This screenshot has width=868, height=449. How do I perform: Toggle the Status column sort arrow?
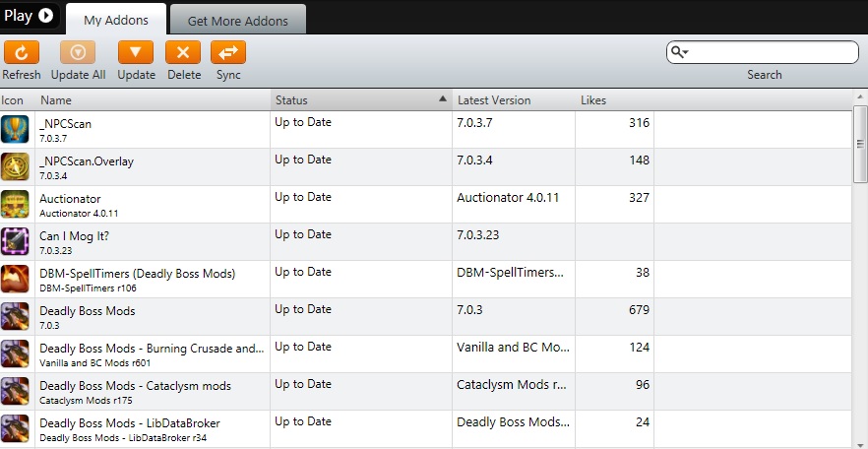click(x=443, y=99)
